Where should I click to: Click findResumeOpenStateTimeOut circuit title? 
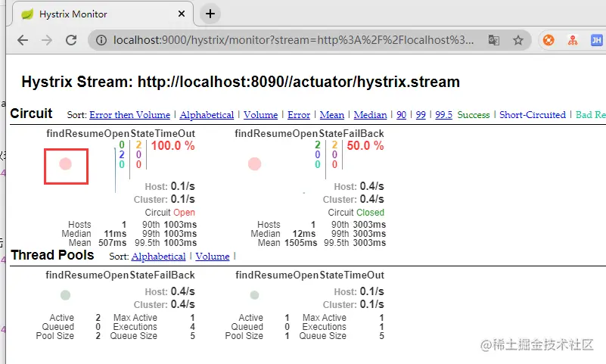pyautogui.click(x=120, y=134)
